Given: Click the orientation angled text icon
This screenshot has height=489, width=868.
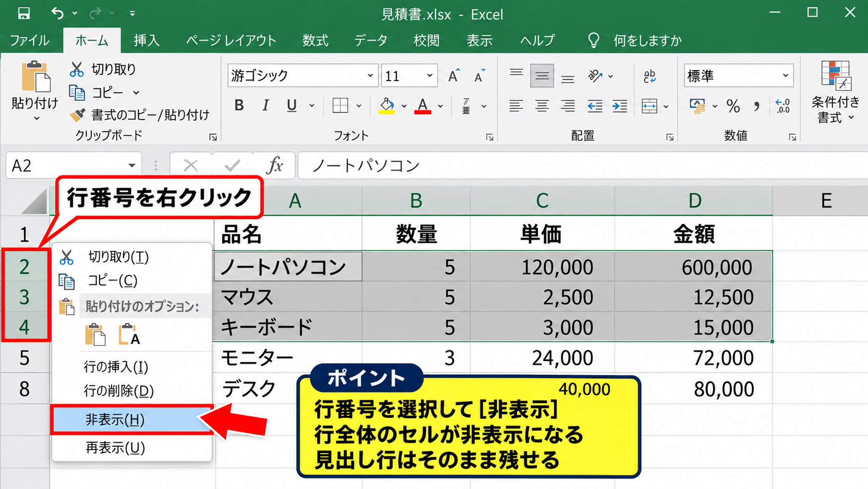Looking at the screenshot, I should pyautogui.click(x=595, y=76).
